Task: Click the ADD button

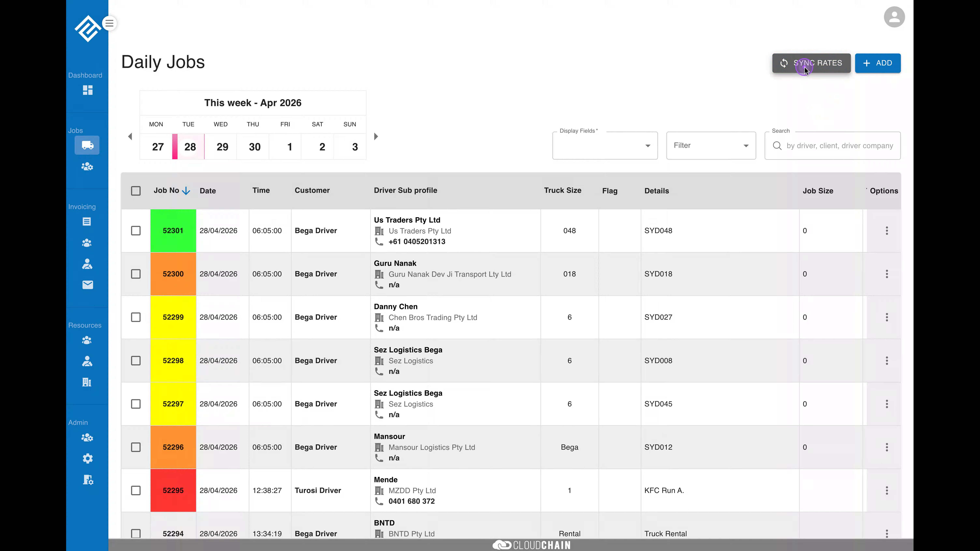Action: click(x=878, y=63)
